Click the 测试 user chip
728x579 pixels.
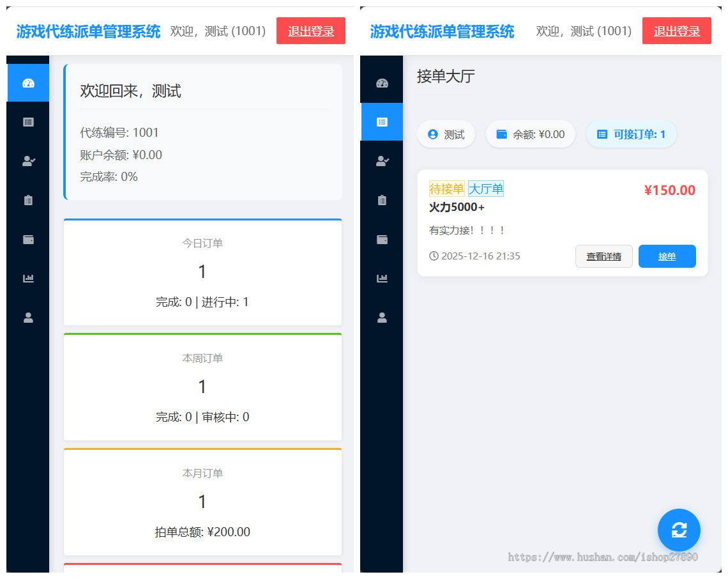tap(446, 134)
